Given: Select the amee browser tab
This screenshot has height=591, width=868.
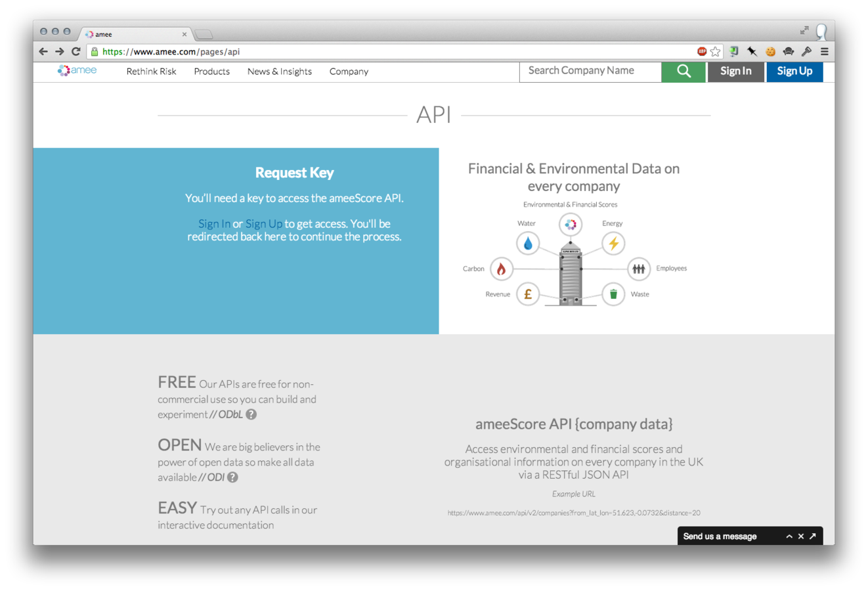Looking at the screenshot, I should pyautogui.click(x=135, y=34).
